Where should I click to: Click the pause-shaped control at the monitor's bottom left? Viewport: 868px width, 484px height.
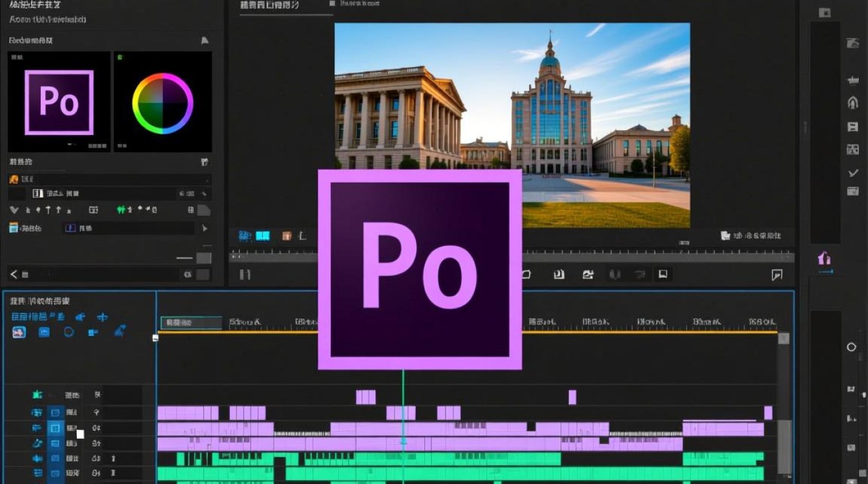pyautogui.click(x=245, y=275)
